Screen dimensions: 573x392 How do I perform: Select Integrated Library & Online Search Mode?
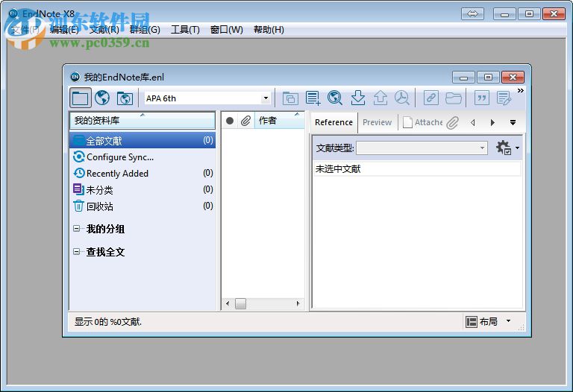(125, 98)
